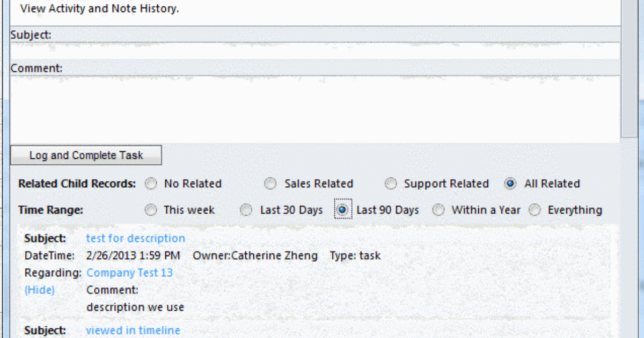Image resolution: width=644 pixels, height=338 pixels.
Task: Click the Log and Complete Task button
Action: pos(86,155)
